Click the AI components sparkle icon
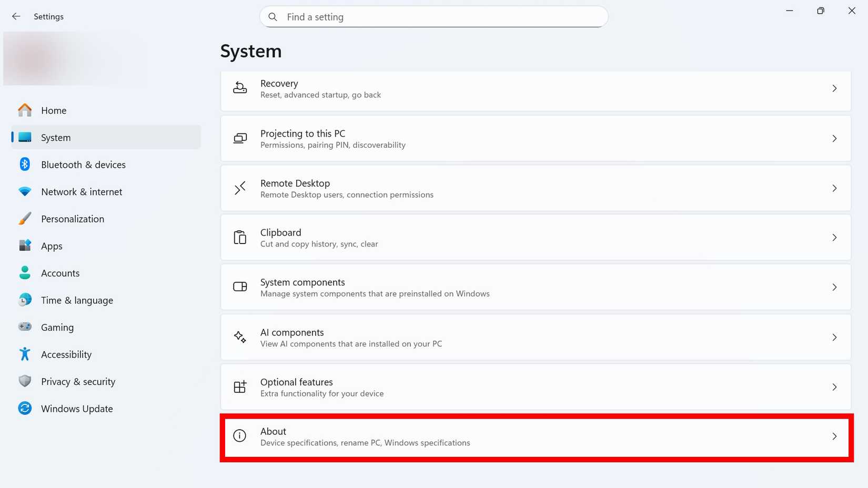The image size is (868, 488). (x=240, y=337)
